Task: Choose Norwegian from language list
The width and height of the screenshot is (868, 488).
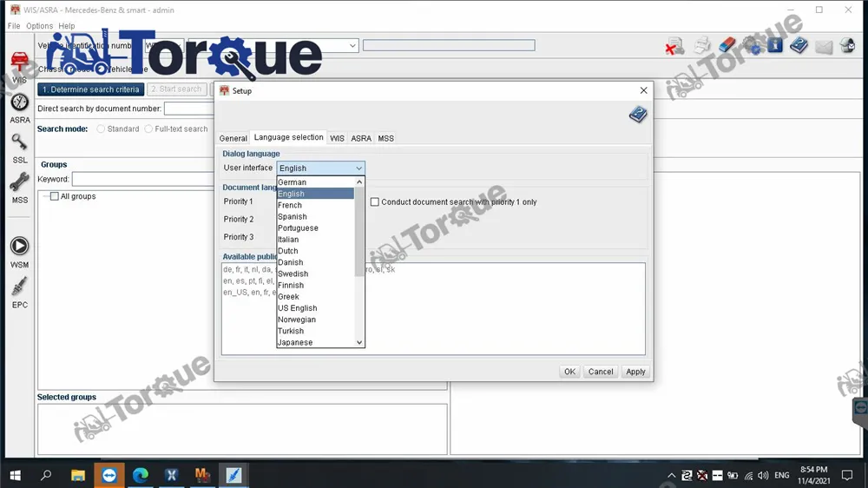Action: (315, 320)
